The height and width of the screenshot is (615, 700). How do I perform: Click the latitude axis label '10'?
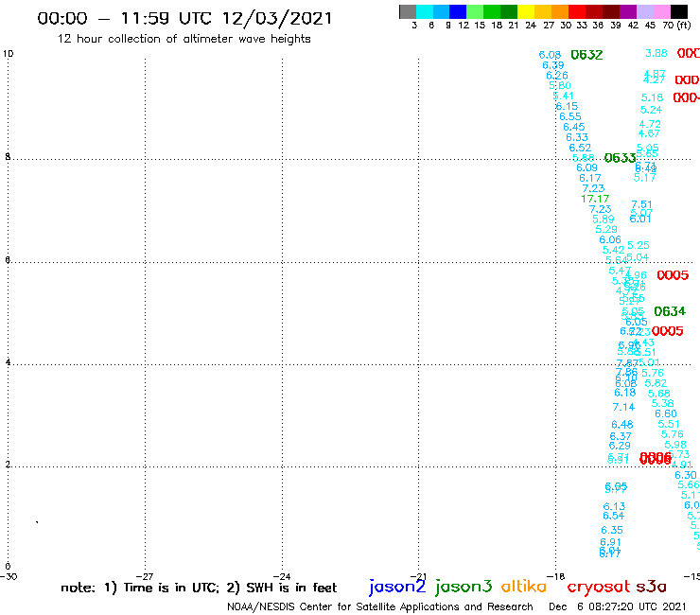pyautogui.click(x=9, y=54)
